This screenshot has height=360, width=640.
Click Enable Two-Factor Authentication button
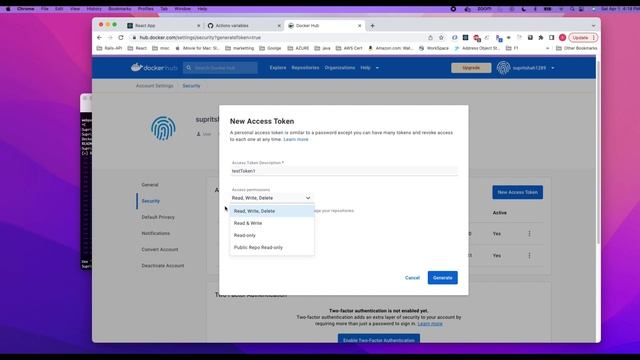point(379,339)
